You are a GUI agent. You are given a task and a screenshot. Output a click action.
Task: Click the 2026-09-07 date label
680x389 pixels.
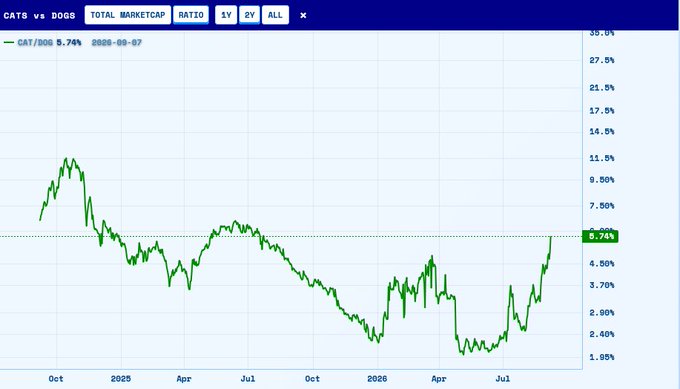[x=117, y=42]
